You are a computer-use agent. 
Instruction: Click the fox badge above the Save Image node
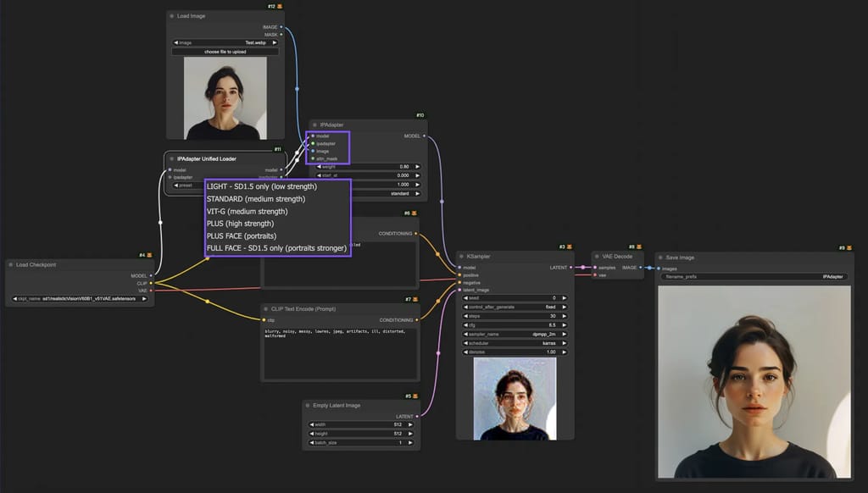tap(849, 248)
